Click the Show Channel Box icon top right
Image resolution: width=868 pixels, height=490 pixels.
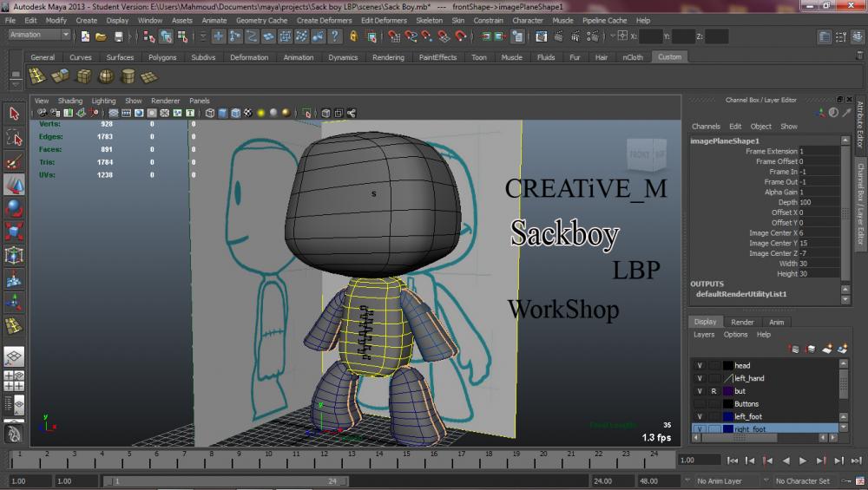tap(858, 37)
